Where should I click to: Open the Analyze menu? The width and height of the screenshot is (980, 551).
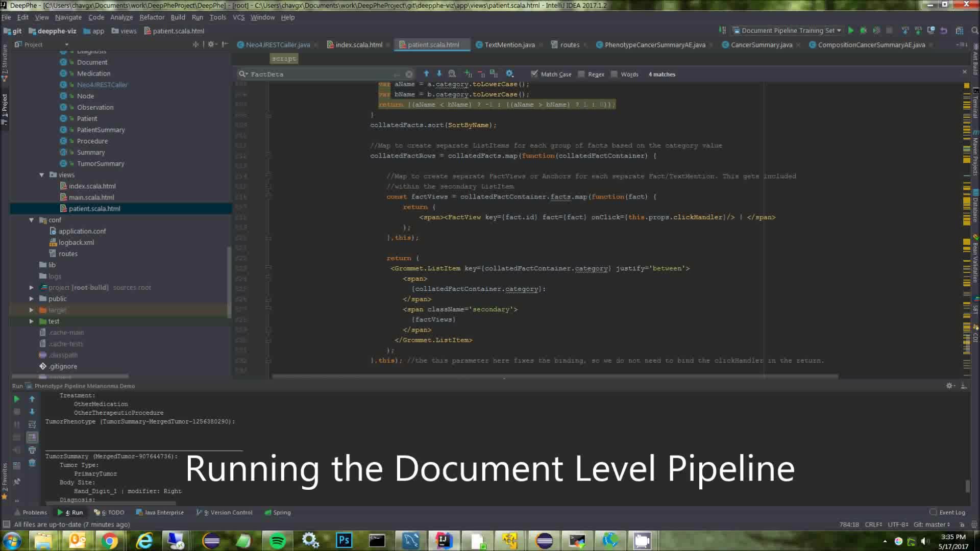121,17
